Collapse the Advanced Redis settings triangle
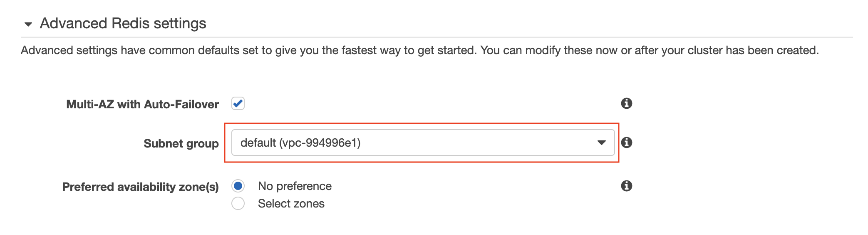The height and width of the screenshot is (235, 868). (x=28, y=24)
